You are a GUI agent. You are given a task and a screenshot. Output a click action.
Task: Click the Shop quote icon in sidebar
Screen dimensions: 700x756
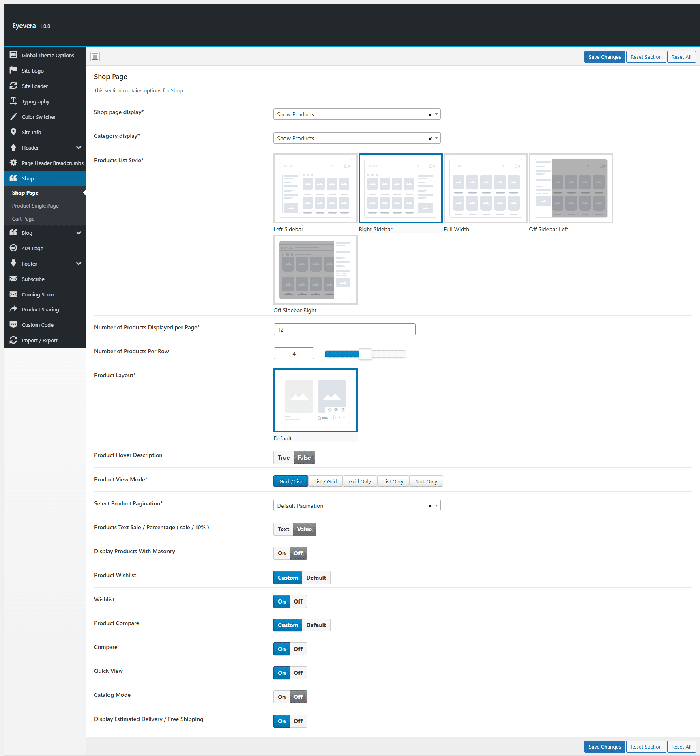coord(13,178)
